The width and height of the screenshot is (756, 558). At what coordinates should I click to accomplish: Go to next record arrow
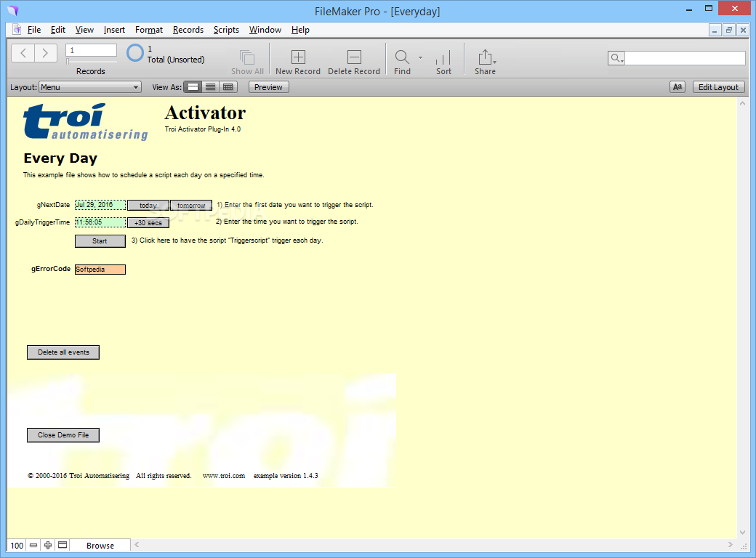45,53
